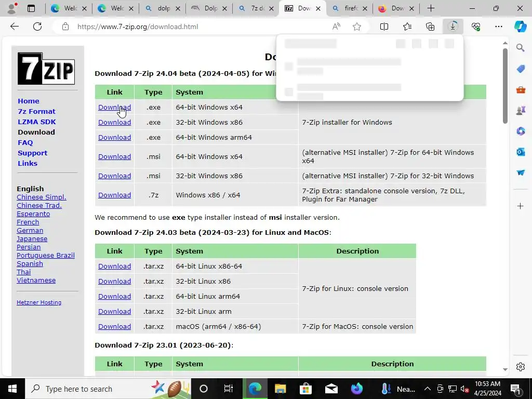Open the sidebar Games chess icon
Image resolution: width=532 pixels, height=399 pixels.
point(521,110)
